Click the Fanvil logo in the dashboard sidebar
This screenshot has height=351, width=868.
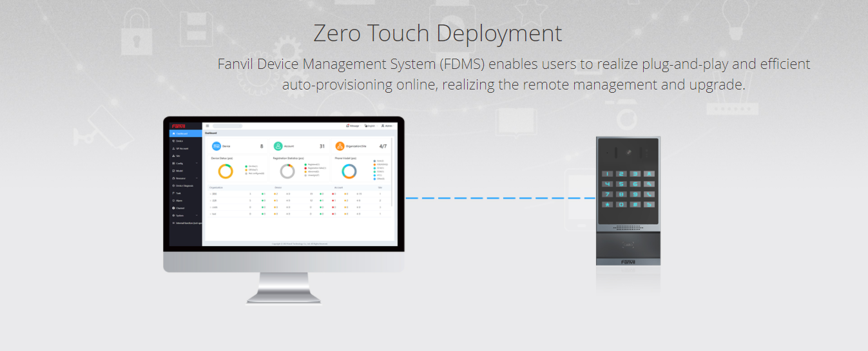pyautogui.click(x=178, y=126)
